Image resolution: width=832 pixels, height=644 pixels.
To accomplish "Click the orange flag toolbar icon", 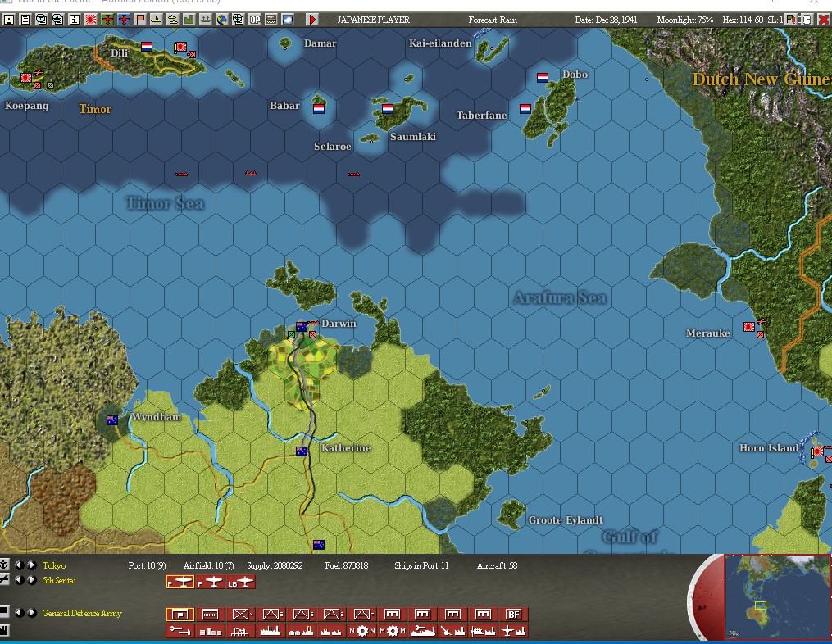I will pyautogui.click(x=140, y=20).
